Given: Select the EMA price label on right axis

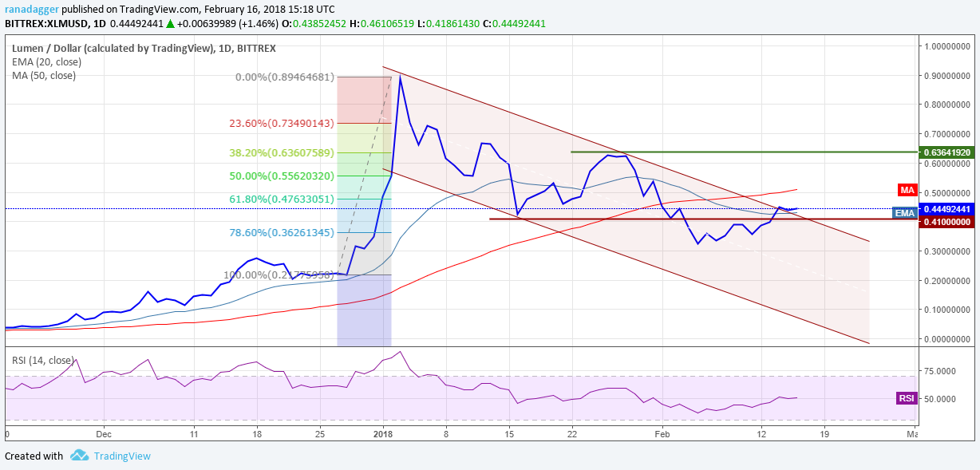Looking at the screenshot, I should (907, 214).
